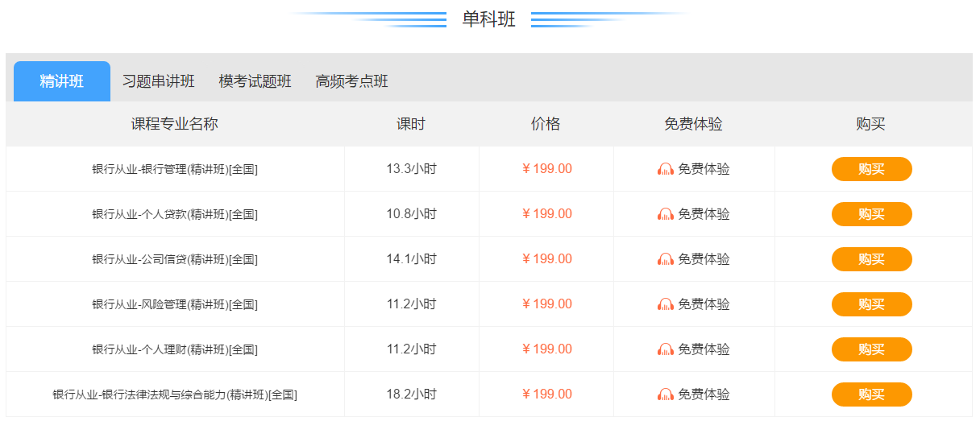Viewport: 980px width, 446px height.
Task: Buy the 个人理财 精讲班 course
Action: point(872,349)
